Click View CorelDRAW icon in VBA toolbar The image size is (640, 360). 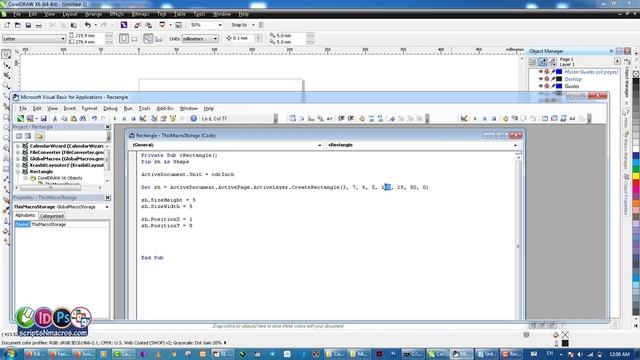20,118
